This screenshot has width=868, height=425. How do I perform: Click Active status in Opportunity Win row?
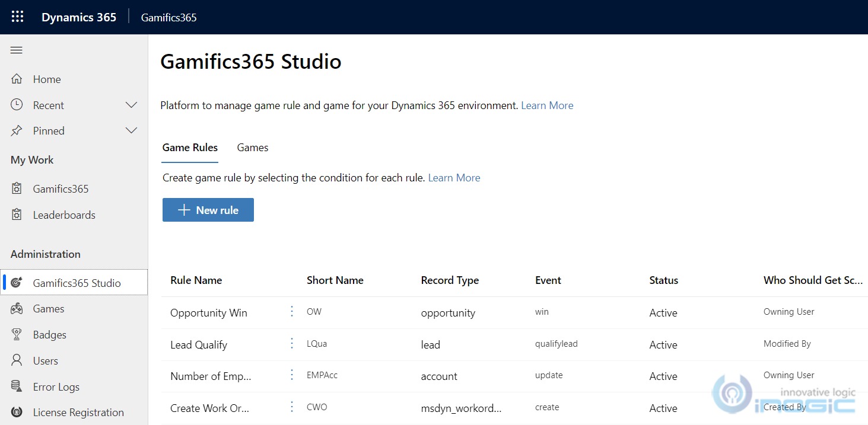click(663, 313)
